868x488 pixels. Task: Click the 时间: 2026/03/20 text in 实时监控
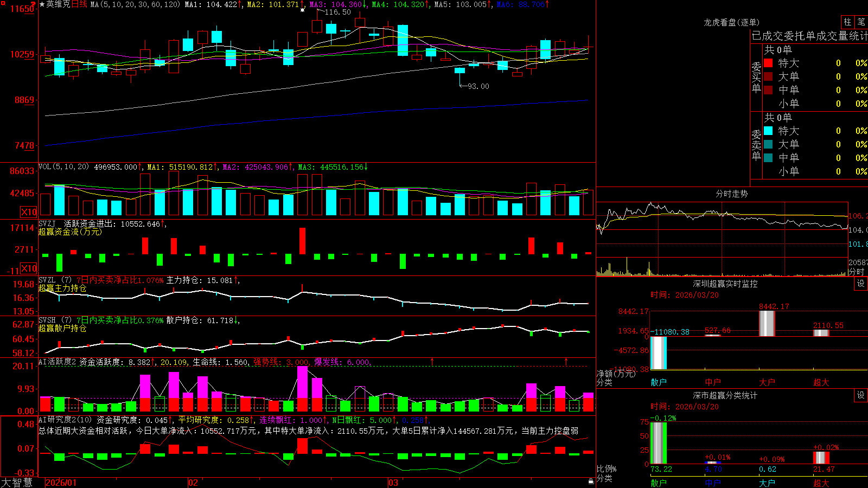click(x=685, y=295)
